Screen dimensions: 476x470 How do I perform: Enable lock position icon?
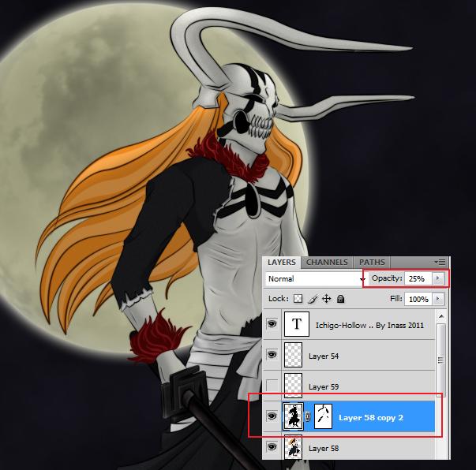pyautogui.click(x=326, y=299)
